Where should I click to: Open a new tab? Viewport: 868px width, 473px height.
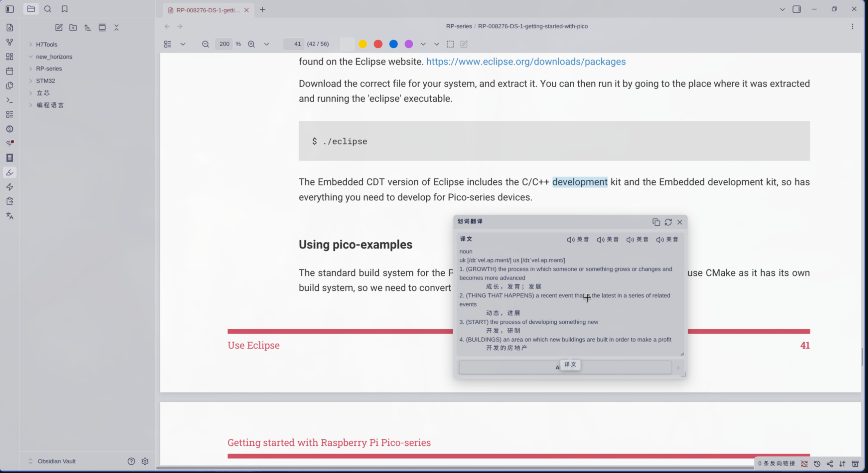pyautogui.click(x=262, y=10)
